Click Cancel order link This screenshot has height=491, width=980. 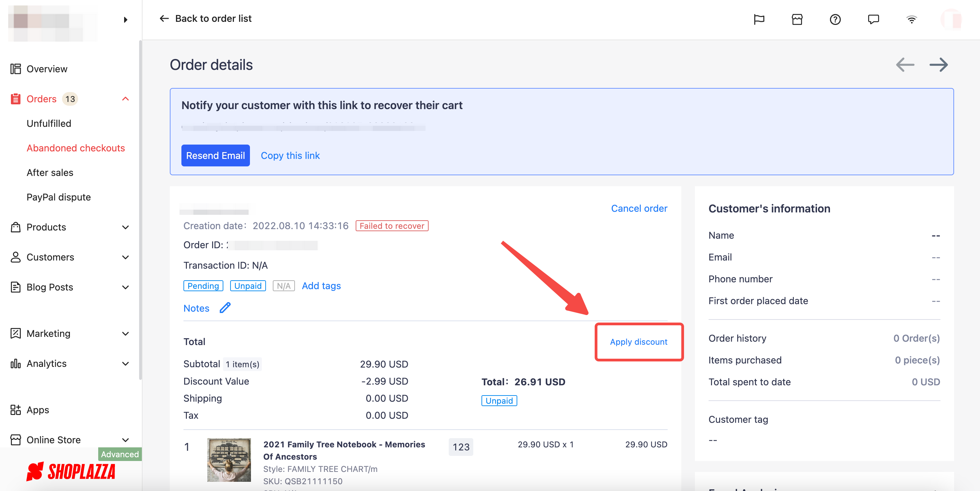pos(639,208)
